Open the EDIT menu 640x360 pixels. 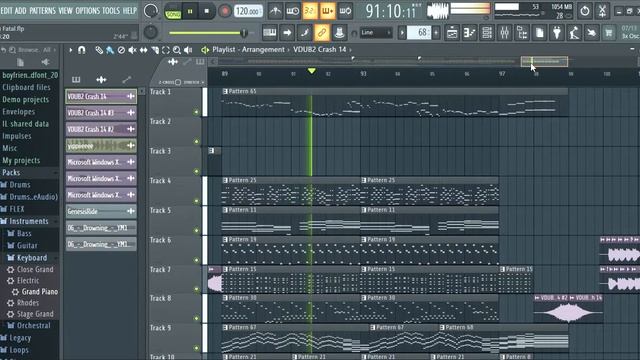6,11
